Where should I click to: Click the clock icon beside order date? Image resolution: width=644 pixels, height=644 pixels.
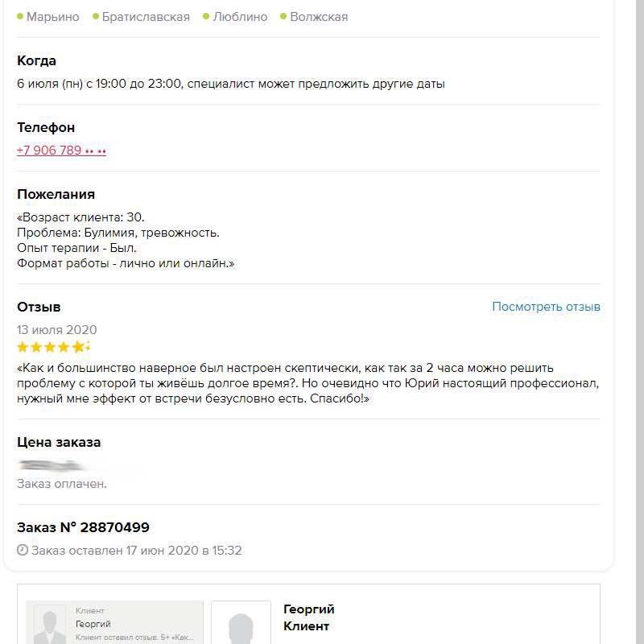coord(23,551)
